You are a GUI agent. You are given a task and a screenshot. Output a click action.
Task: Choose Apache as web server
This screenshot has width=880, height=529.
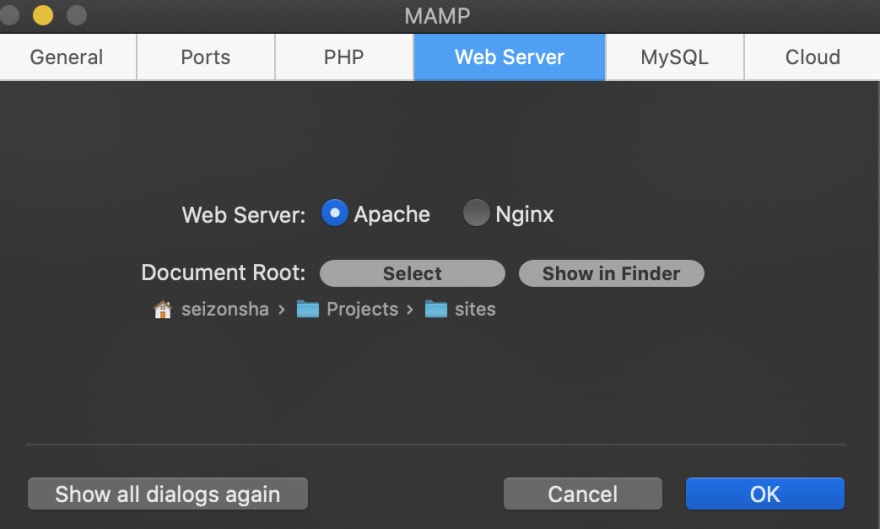click(x=334, y=213)
